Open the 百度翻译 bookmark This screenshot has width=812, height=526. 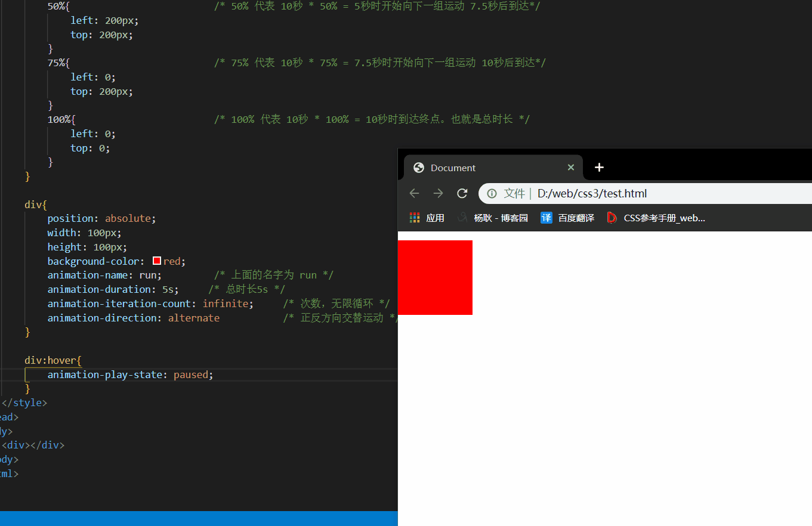point(567,218)
